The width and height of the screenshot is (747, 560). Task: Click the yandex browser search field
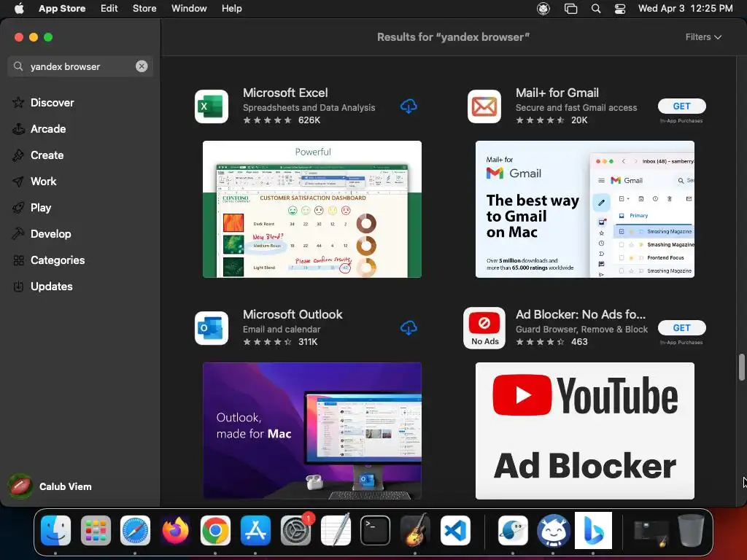81,66
